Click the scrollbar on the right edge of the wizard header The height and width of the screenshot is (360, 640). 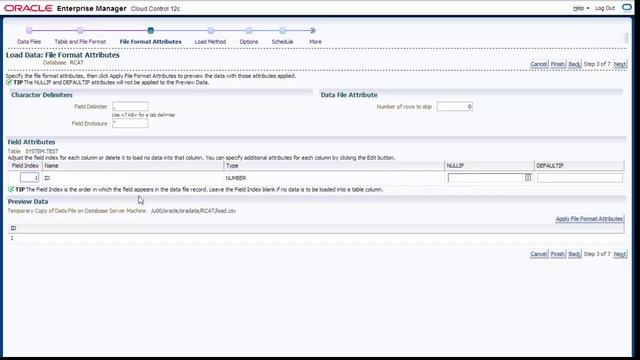pyautogui.click(x=626, y=38)
